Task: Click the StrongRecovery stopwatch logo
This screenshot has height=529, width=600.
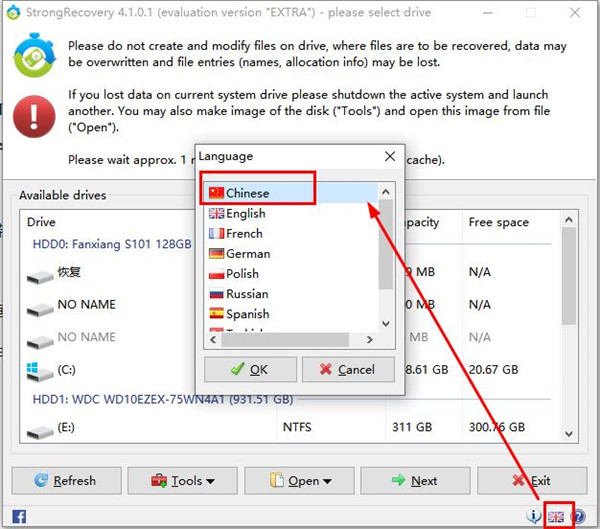Action: pyautogui.click(x=34, y=55)
